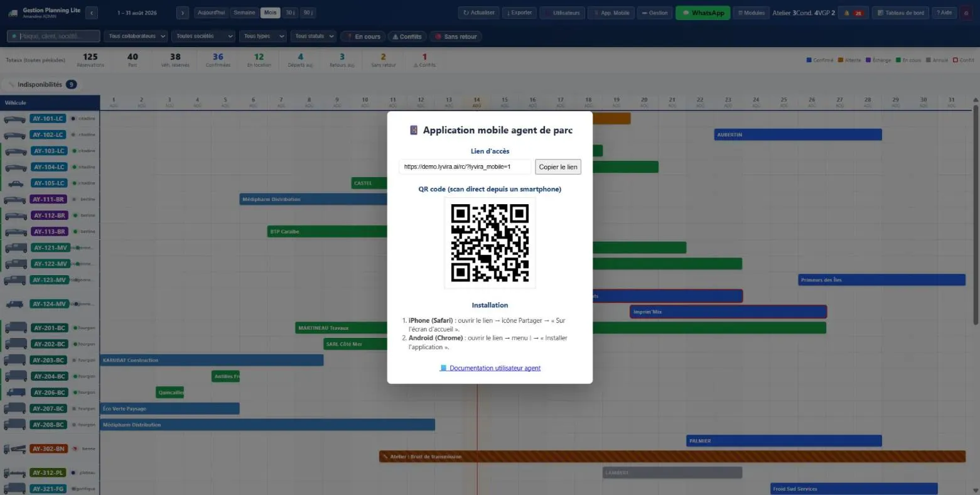Toggle the En cours filter
Image resolution: width=980 pixels, height=495 pixels.
(x=363, y=36)
